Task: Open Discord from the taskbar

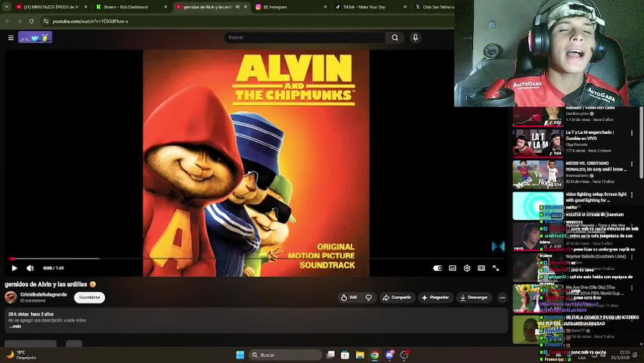Action: click(389, 355)
